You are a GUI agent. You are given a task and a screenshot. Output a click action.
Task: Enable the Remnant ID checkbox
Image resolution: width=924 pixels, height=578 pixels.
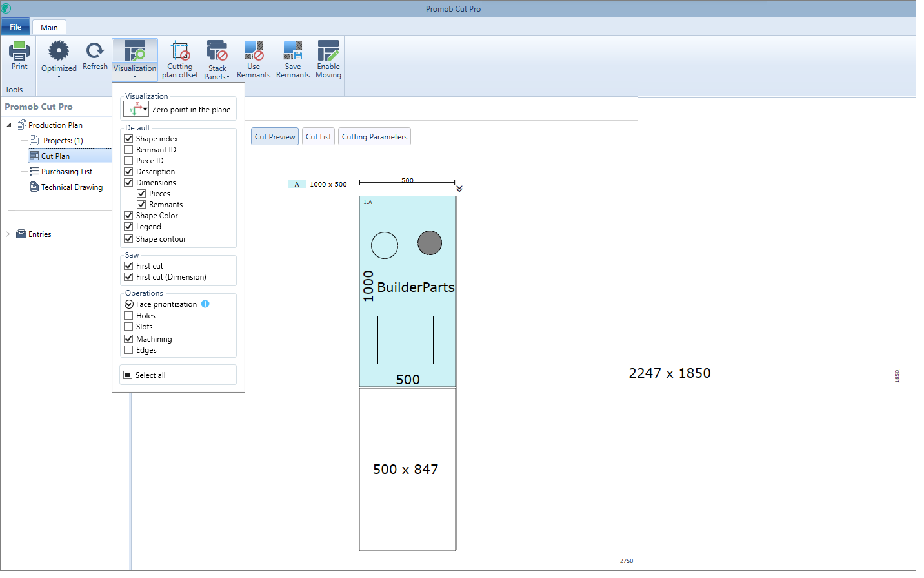[x=128, y=150]
